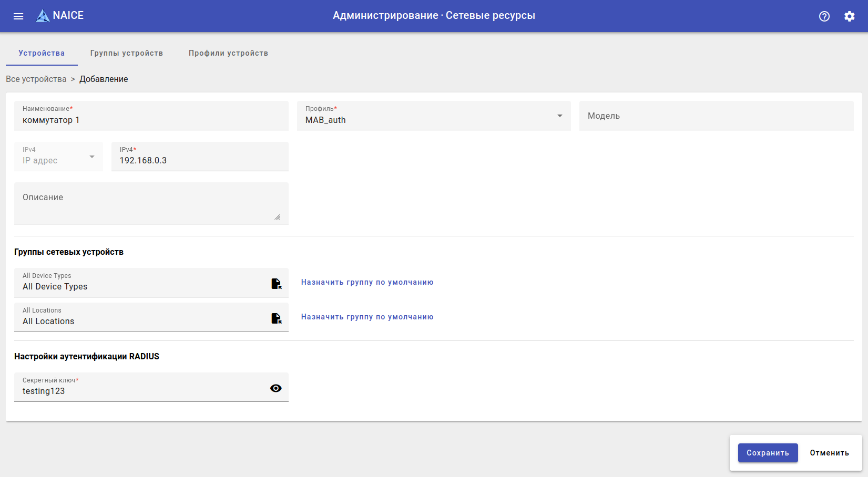868x477 pixels.
Task: Assign default group for All Device Types
Action: tap(367, 282)
